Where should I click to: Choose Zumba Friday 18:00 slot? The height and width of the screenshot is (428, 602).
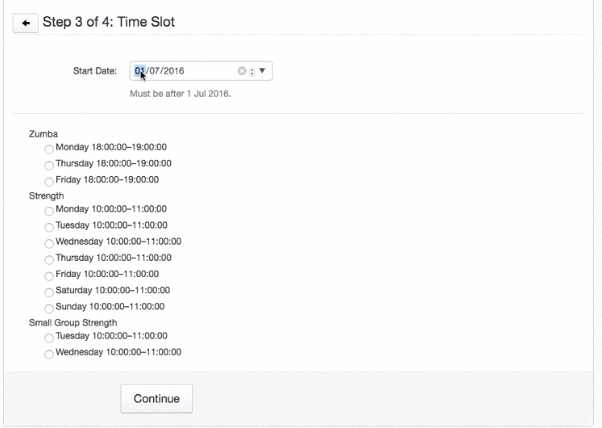[x=49, y=180]
